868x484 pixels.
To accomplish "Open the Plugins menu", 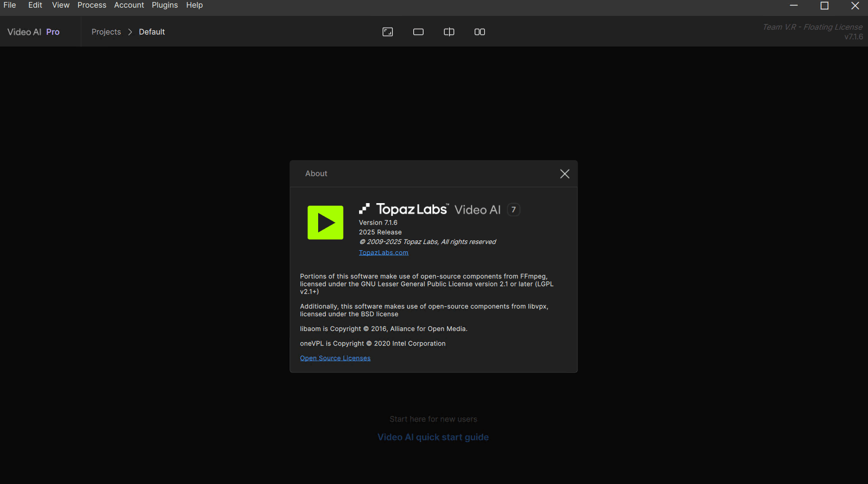I will [x=165, y=5].
